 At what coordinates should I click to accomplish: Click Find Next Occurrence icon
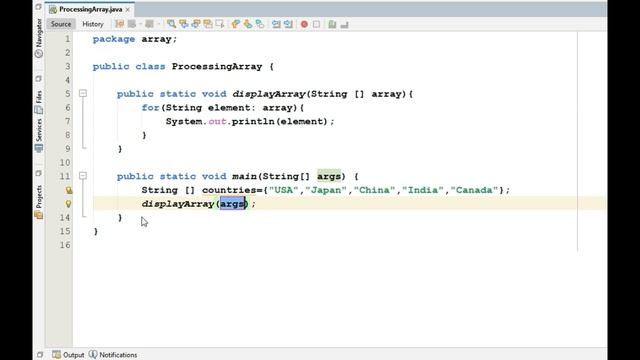coord(196,24)
